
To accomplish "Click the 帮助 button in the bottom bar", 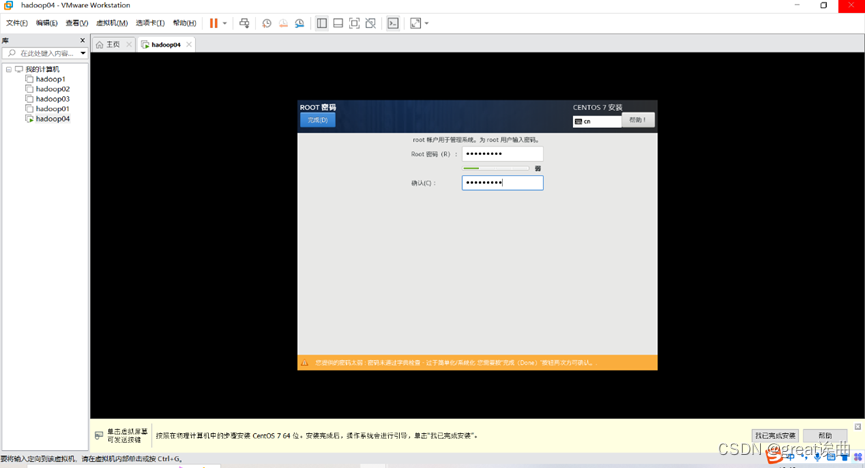I will pos(825,435).
